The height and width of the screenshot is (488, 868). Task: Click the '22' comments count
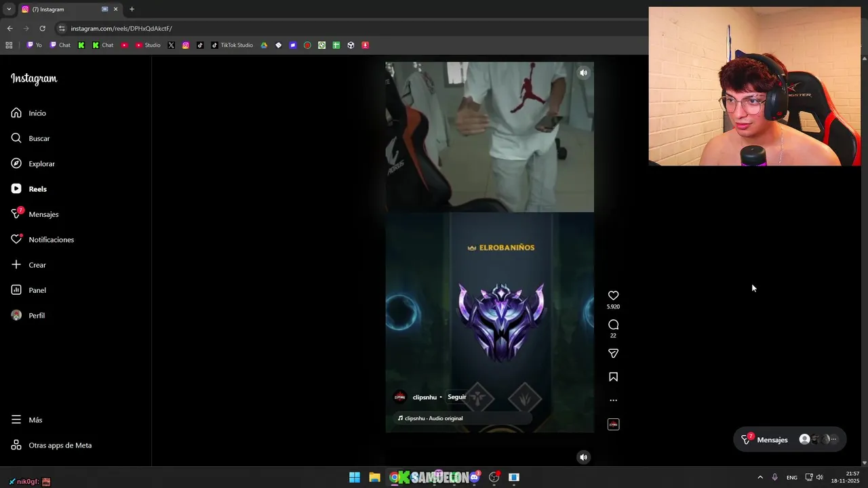tap(613, 335)
